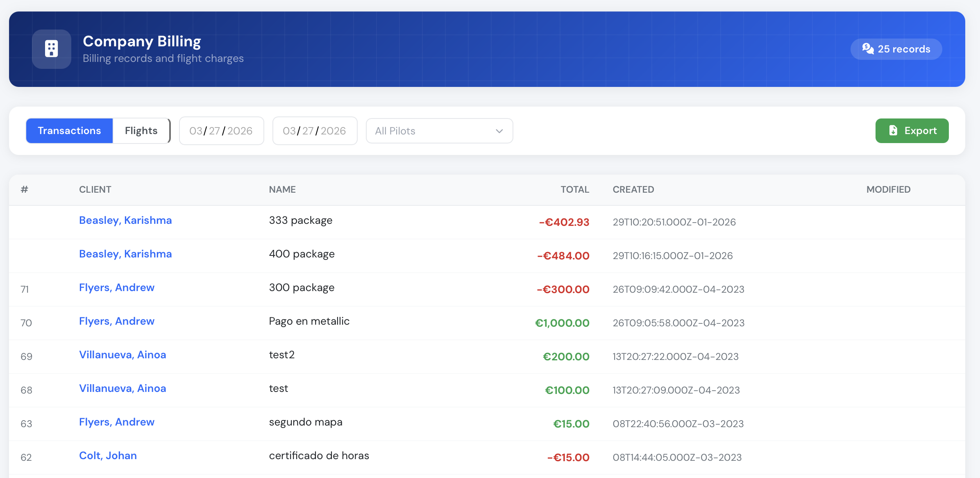The width and height of the screenshot is (980, 478).
Task: Click created date 26T09:05:58.000Z-04-2023
Action: [678, 323]
